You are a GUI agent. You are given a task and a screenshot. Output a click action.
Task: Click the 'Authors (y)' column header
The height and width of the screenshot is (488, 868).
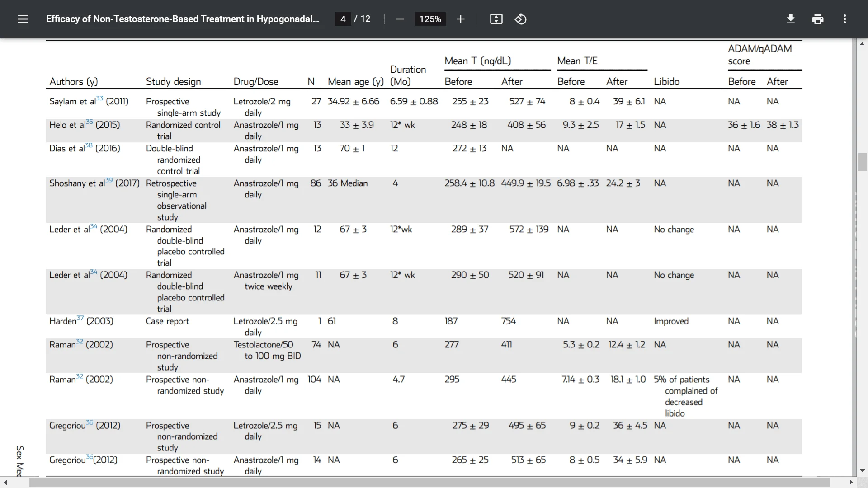click(74, 82)
